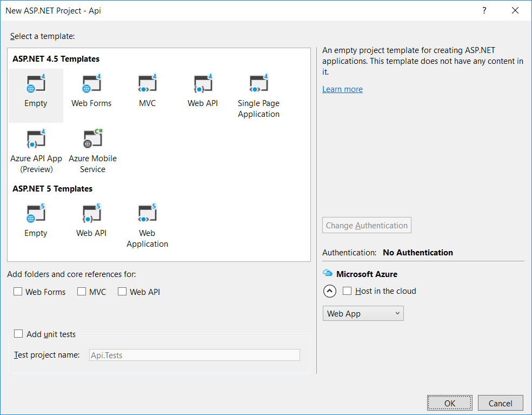532x415 pixels.
Task: Focus the Test project name field
Action: click(195, 355)
